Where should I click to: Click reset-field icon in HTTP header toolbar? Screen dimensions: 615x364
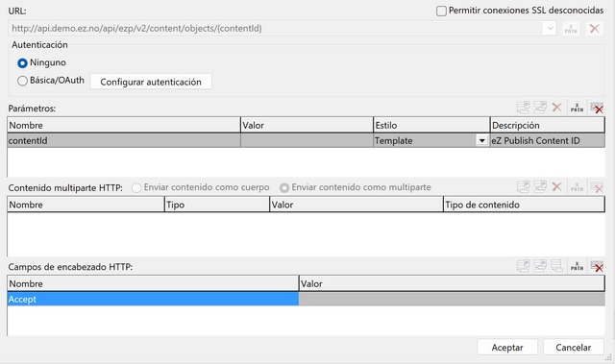[597, 266]
